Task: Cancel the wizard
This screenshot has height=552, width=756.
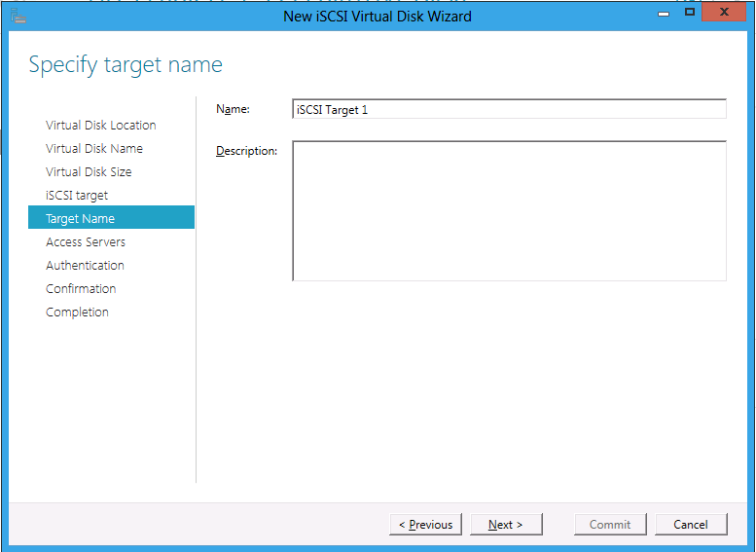Action: tap(691, 525)
